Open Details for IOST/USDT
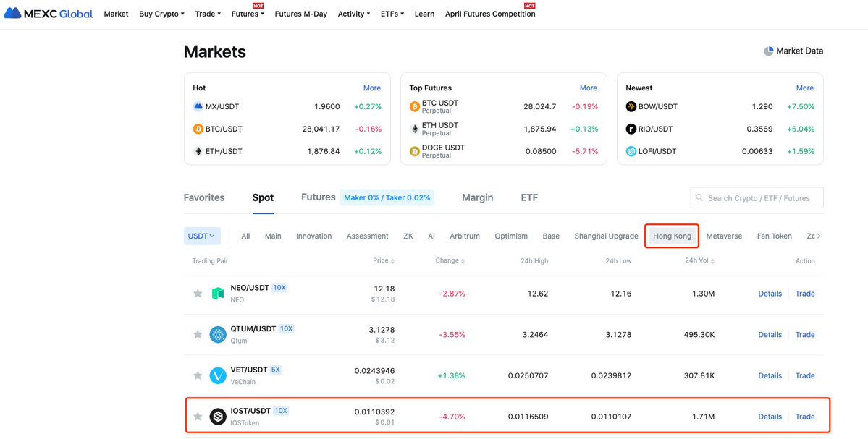 tap(770, 417)
